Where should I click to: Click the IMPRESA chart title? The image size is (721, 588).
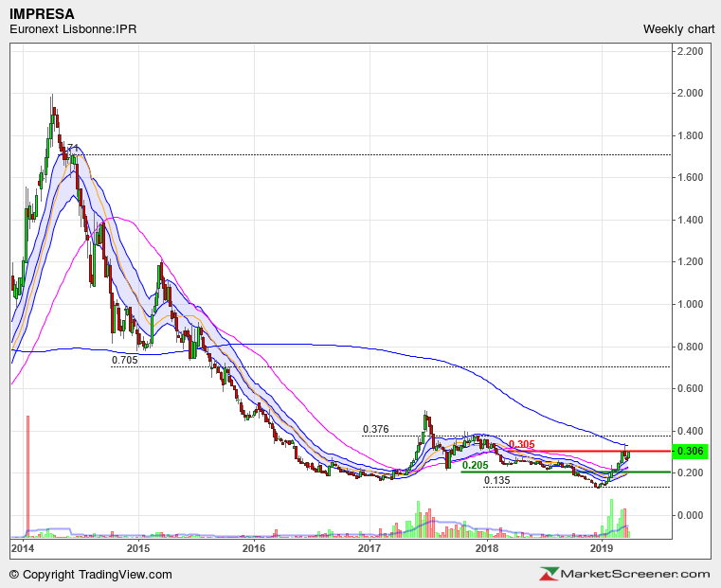(x=42, y=14)
